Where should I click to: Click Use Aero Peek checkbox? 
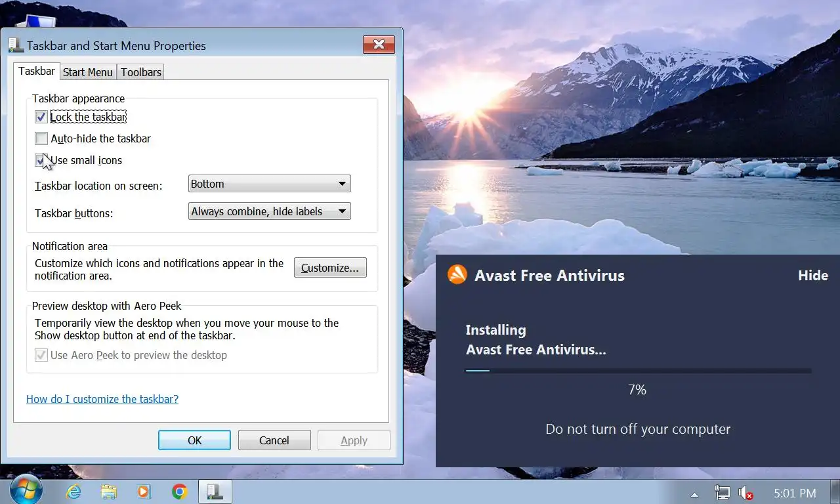41,355
